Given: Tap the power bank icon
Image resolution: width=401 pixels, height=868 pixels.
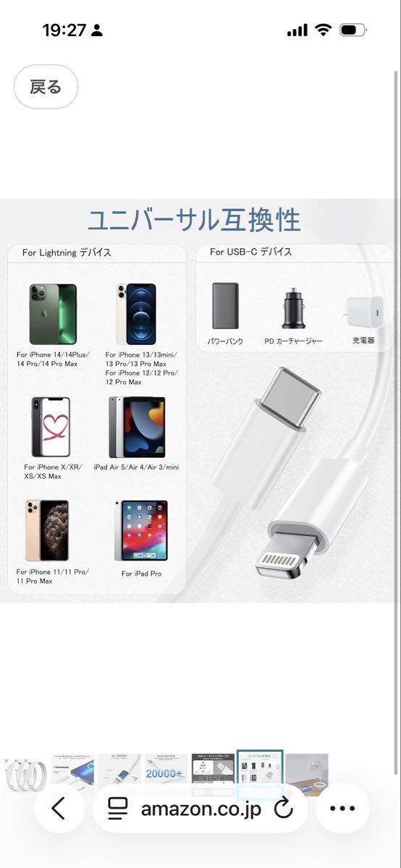Looking at the screenshot, I should [225, 305].
